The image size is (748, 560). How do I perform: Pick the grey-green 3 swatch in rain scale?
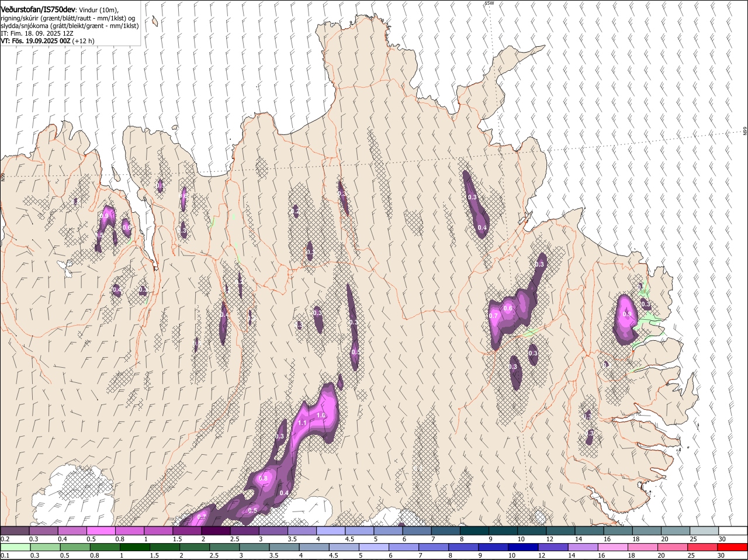click(x=254, y=547)
